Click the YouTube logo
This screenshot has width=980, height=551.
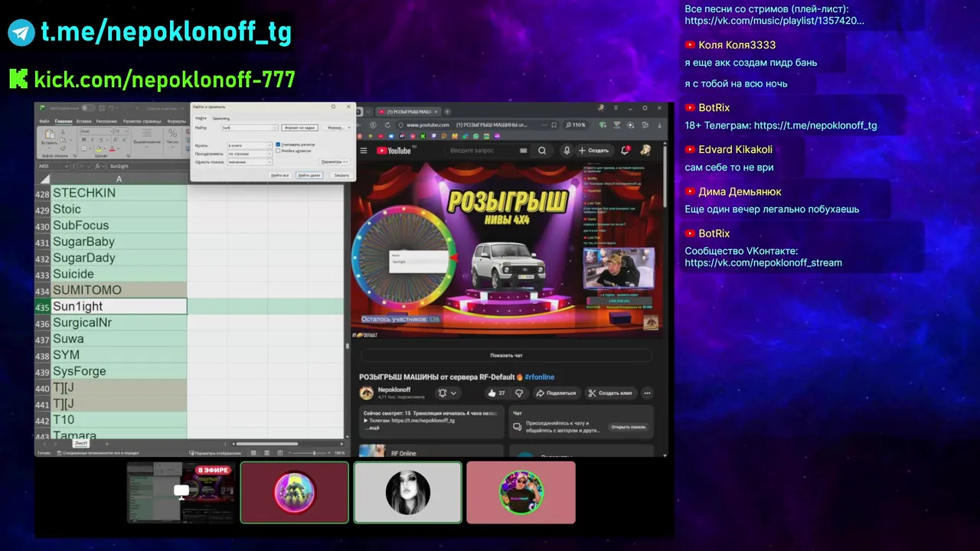click(x=394, y=151)
